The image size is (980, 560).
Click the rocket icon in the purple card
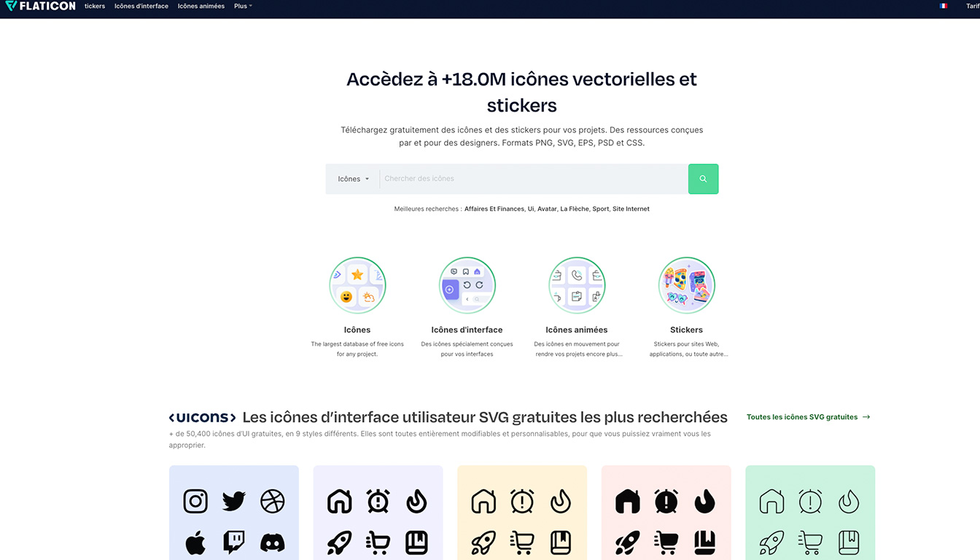click(338, 542)
